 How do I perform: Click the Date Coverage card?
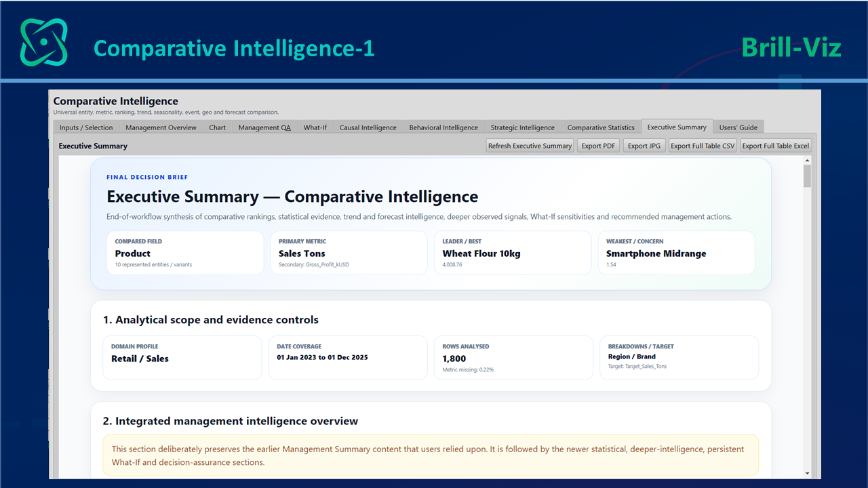(x=347, y=358)
